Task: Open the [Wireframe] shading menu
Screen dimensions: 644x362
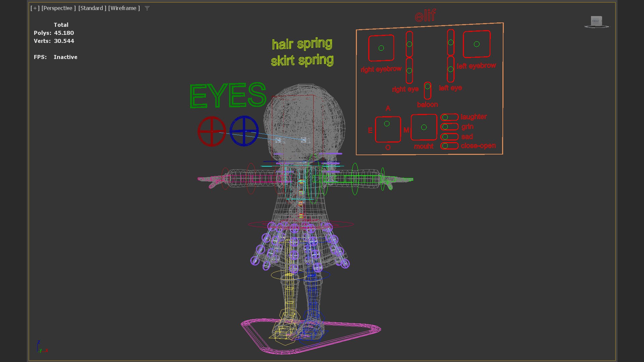Action: coord(124,8)
